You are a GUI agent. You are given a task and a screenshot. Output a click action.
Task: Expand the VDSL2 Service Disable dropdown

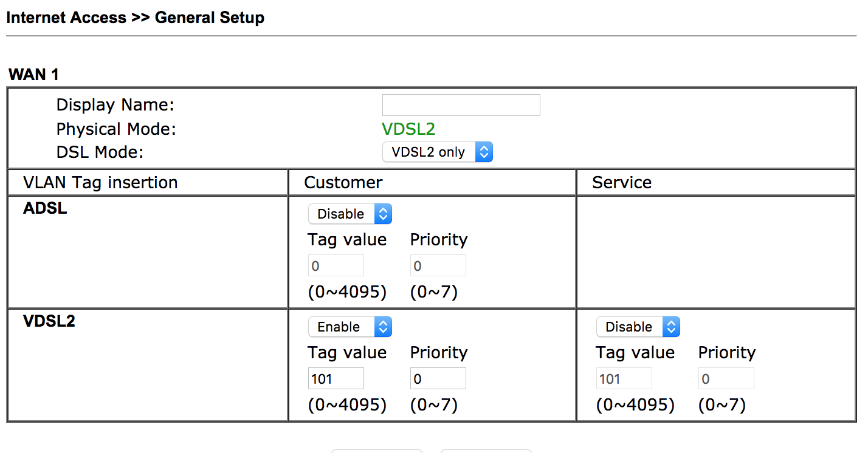click(x=638, y=327)
